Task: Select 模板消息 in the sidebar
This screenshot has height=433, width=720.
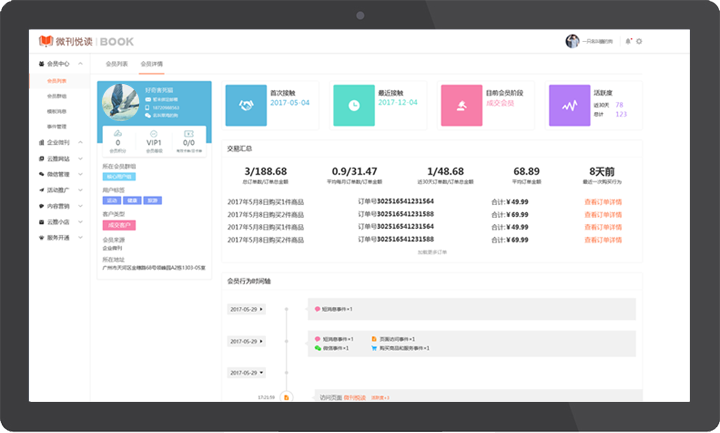Action: tap(57, 111)
